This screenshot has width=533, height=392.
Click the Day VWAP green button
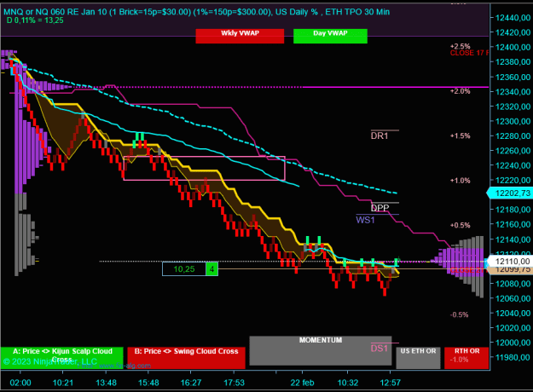pos(330,36)
